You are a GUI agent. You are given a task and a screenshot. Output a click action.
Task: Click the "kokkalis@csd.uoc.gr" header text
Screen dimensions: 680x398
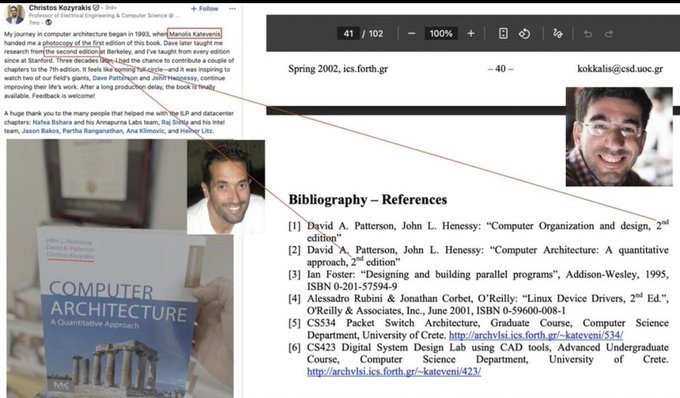[620, 69]
